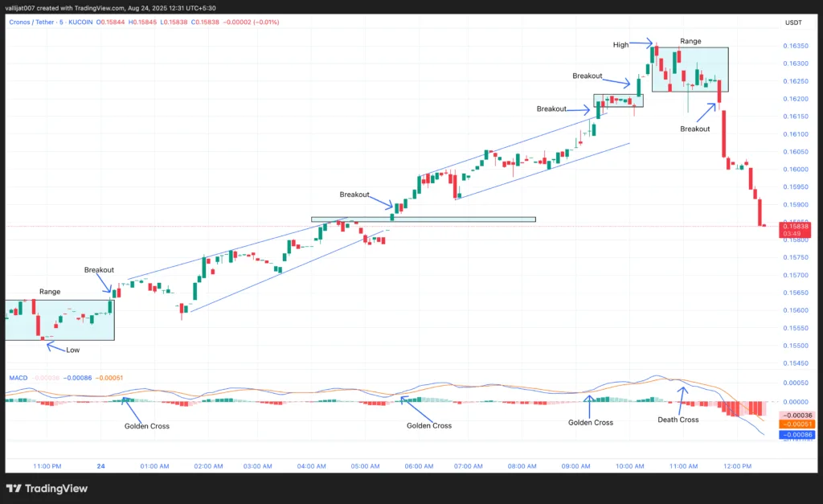This screenshot has height=504, width=823.
Task: Click the orange −0.00051 MACD legend value
Action: pos(109,378)
